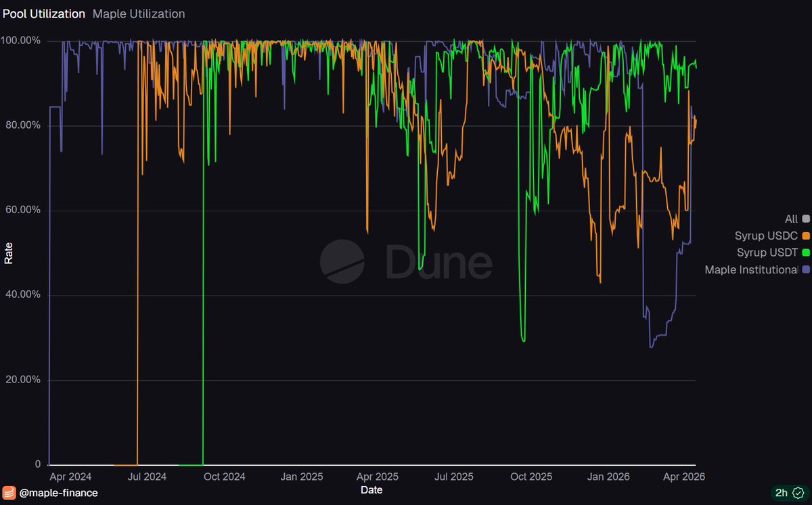Open the @maple-finance profile link
This screenshot has height=505, width=812.
(x=59, y=493)
